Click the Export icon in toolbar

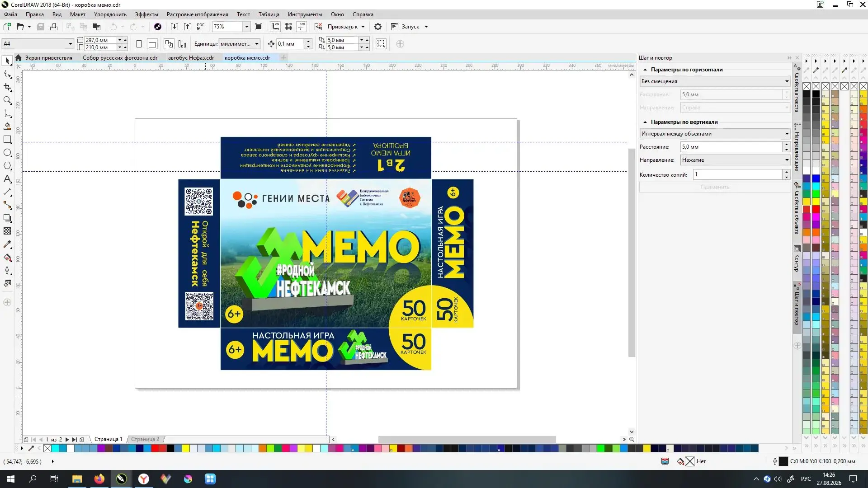point(188,27)
